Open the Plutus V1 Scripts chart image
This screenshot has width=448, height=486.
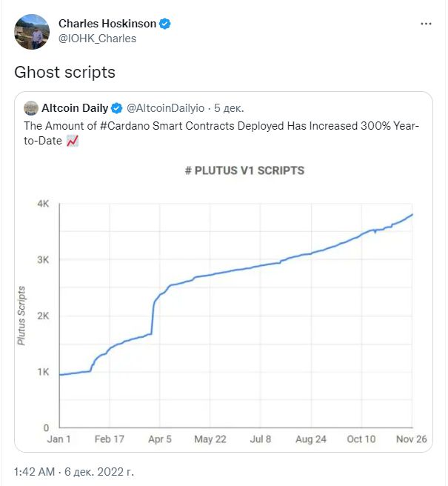tap(224, 301)
